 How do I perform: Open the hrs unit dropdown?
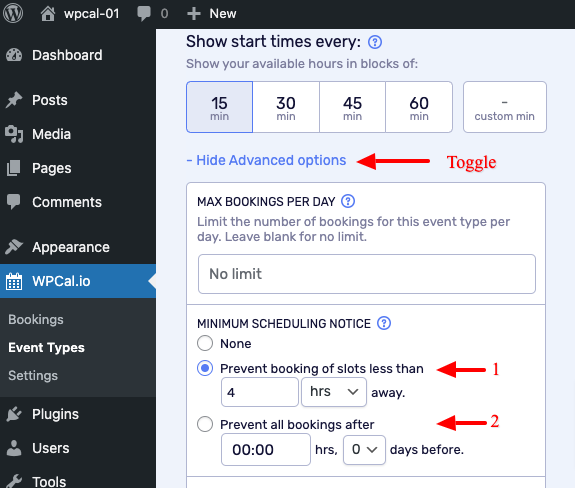pyautogui.click(x=334, y=392)
